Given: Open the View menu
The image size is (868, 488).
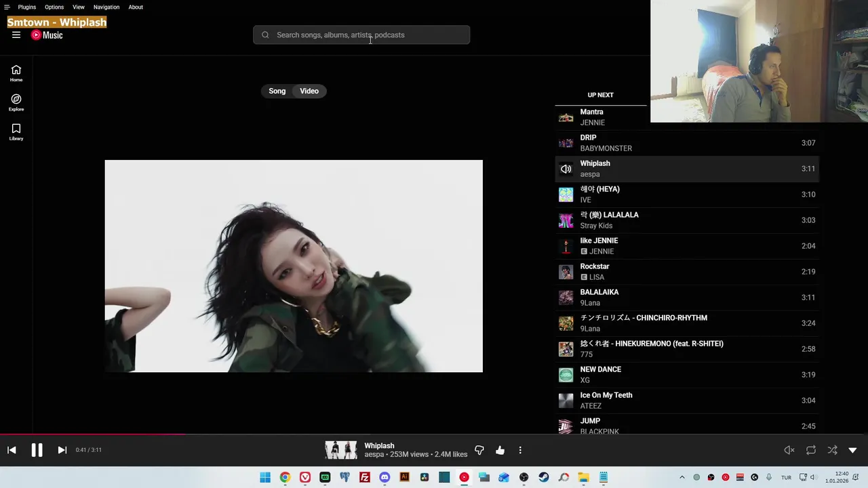Looking at the screenshot, I should pos(79,7).
